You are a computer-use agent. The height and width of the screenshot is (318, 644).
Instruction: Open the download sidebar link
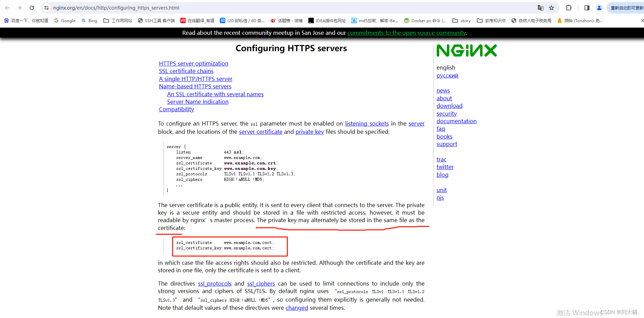[449, 106]
